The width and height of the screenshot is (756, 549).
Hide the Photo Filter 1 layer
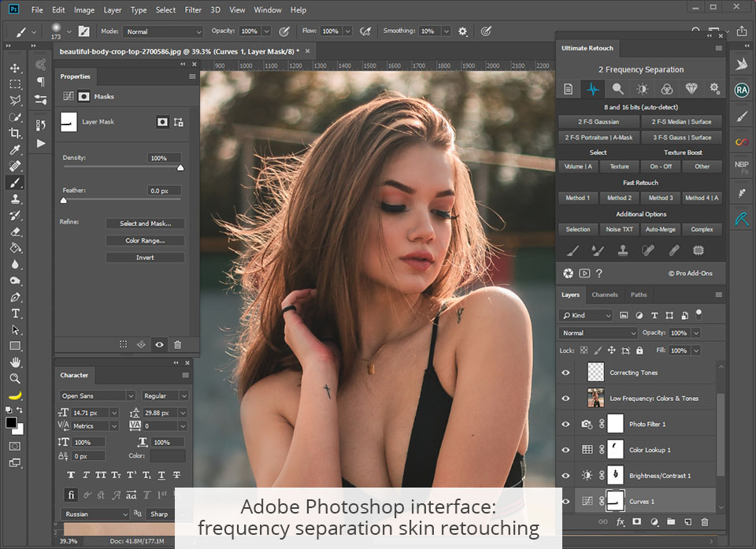tap(565, 424)
